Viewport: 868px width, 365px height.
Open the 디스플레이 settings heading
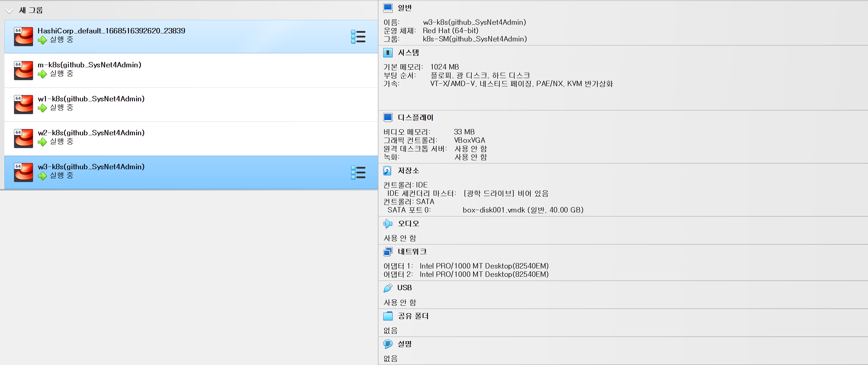pyautogui.click(x=415, y=118)
